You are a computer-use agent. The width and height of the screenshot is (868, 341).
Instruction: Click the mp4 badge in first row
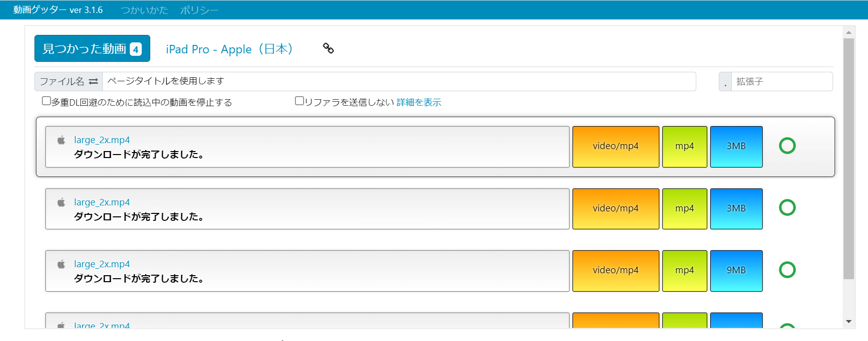(684, 147)
